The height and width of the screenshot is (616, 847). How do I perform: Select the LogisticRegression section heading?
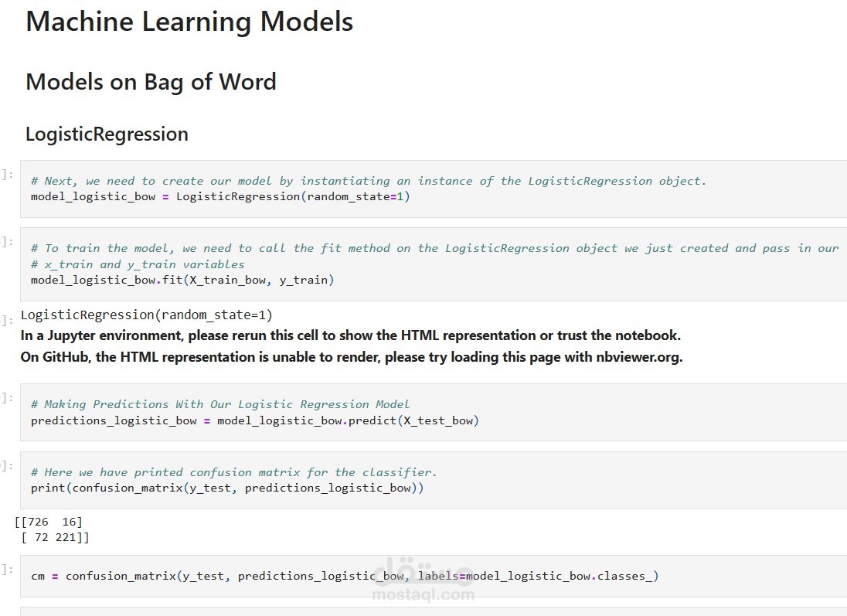[x=107, y=134]
